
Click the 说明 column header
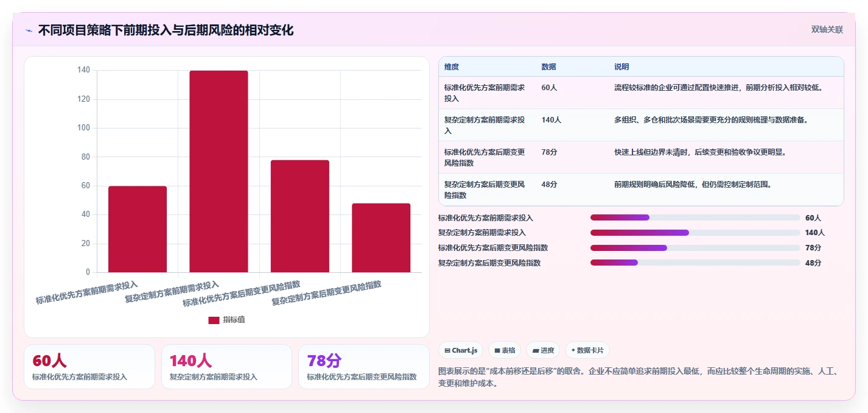[621, 67]
